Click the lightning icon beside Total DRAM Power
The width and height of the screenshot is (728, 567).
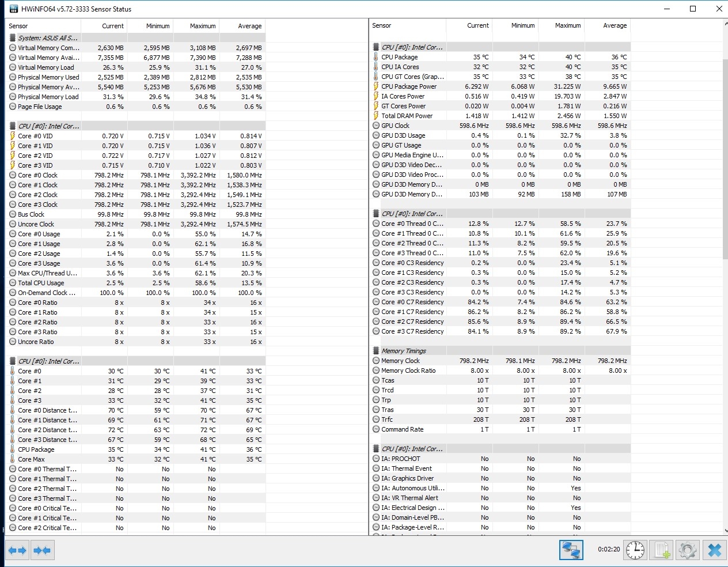point(376,116)
